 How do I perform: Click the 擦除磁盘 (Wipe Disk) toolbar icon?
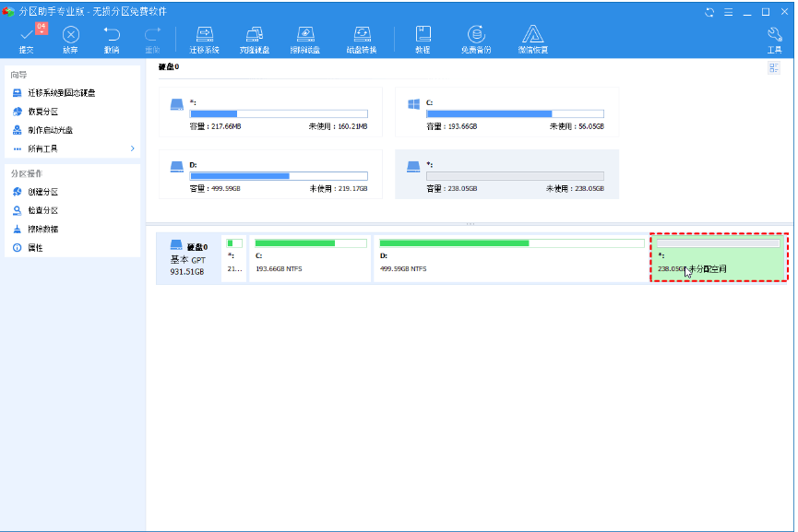pyautogui.click(x=304, y=37)
